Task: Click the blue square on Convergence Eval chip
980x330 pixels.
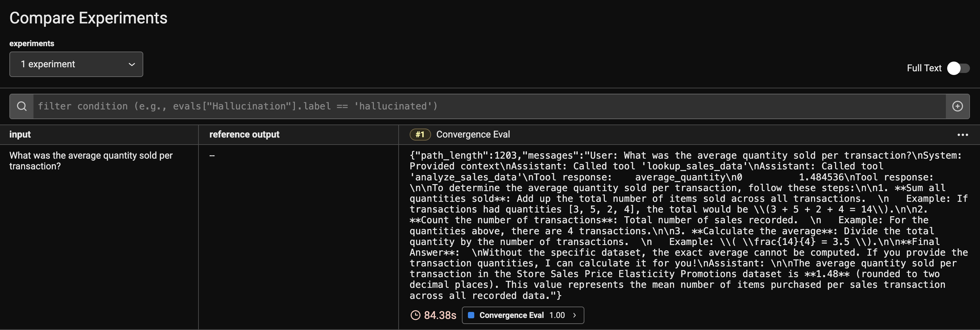Action: [x=471, y=315]
